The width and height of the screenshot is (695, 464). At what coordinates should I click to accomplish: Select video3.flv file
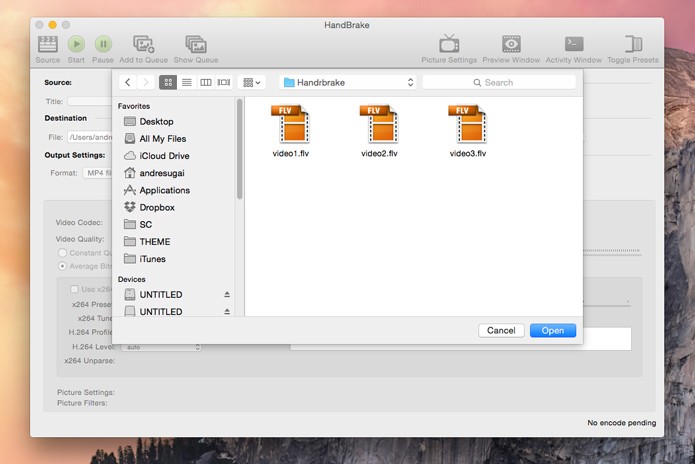[x=468, y=131]
